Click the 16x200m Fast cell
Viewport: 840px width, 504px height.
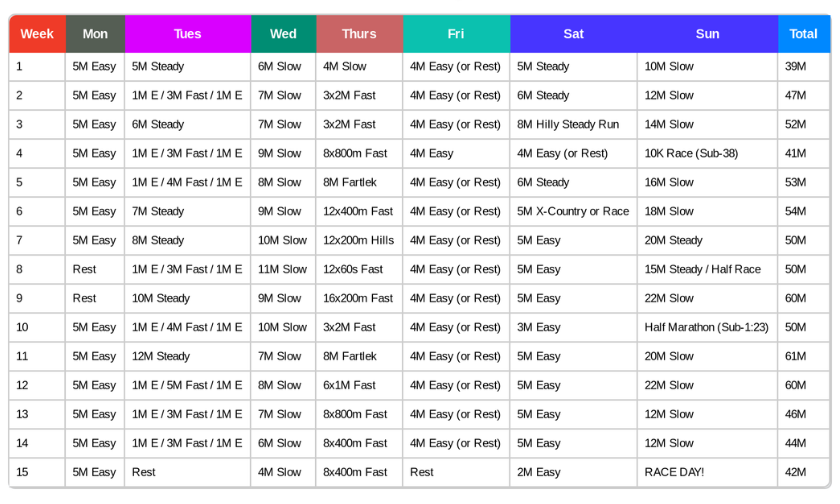click(358, 299)
